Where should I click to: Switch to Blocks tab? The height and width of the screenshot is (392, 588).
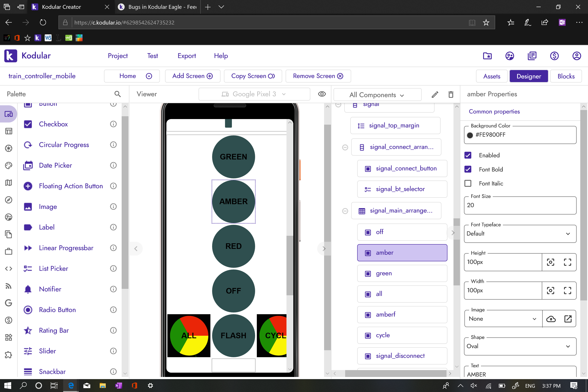pyautogui.click(x=566, y=76)
